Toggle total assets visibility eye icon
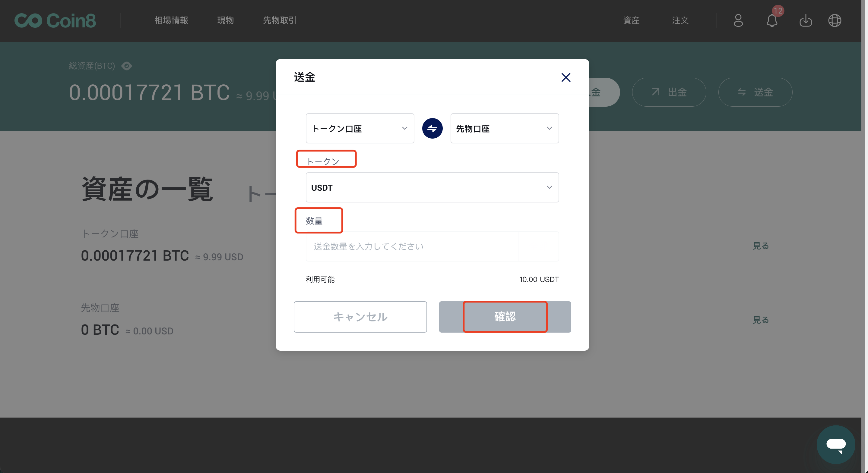Screen dimensions: 868x473 click(127, 66)
